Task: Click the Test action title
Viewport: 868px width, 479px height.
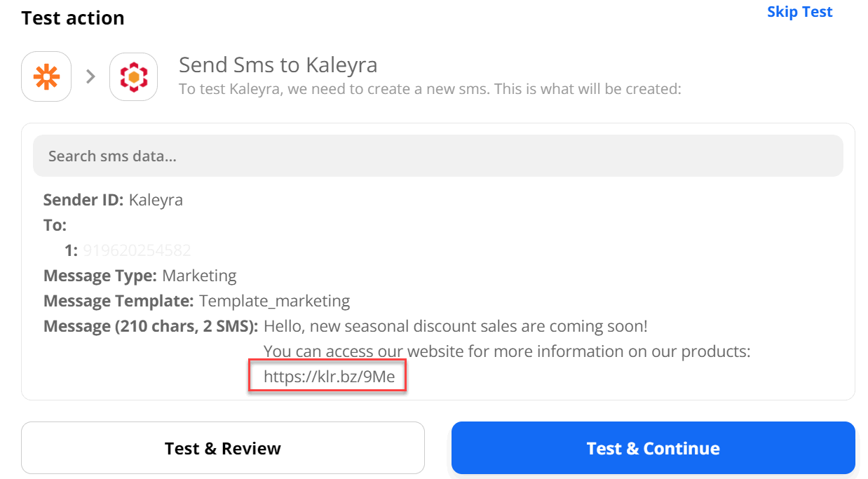Action: pos(73,18)
